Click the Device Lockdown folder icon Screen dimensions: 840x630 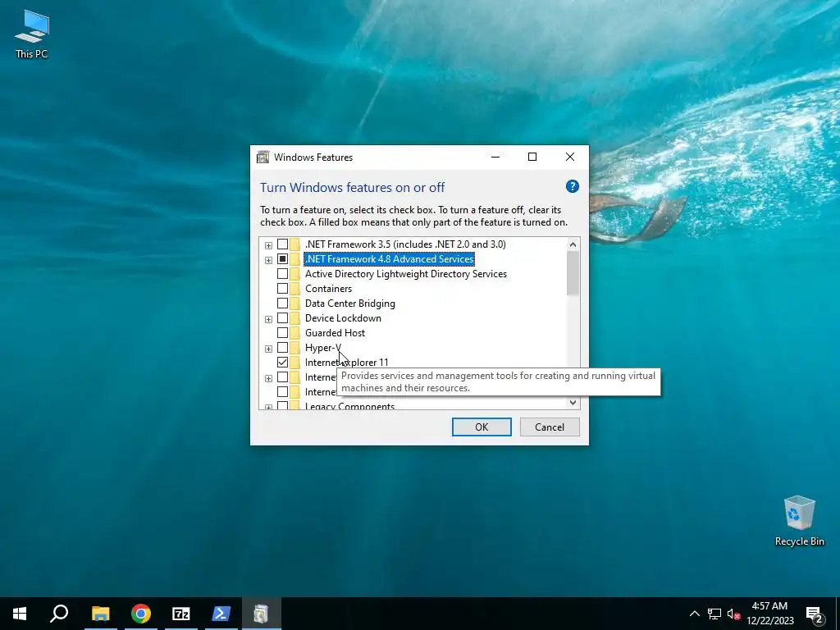click(x=295, y=318)
